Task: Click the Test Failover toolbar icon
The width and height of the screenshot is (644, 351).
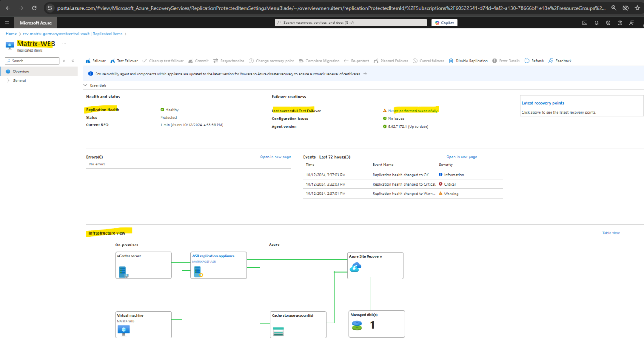Action: tap(112, 61)
